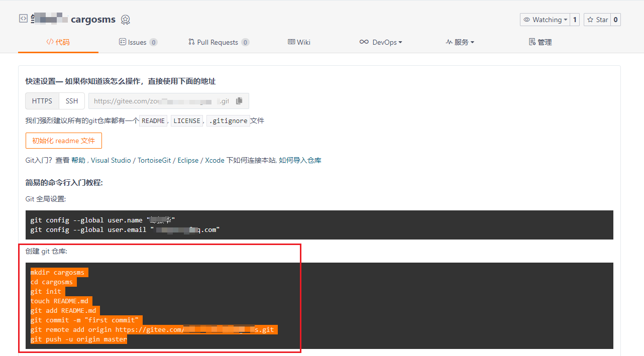Click the repository code icon before the name

point(23,19)
